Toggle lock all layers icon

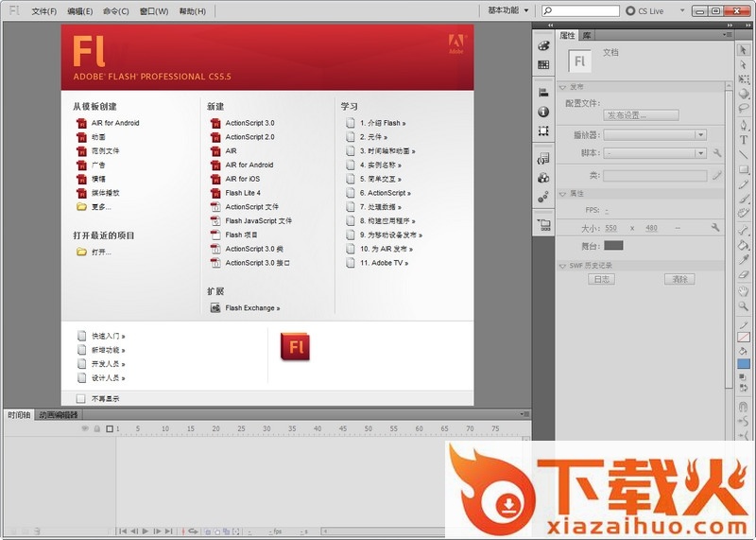tap(97, 428)
